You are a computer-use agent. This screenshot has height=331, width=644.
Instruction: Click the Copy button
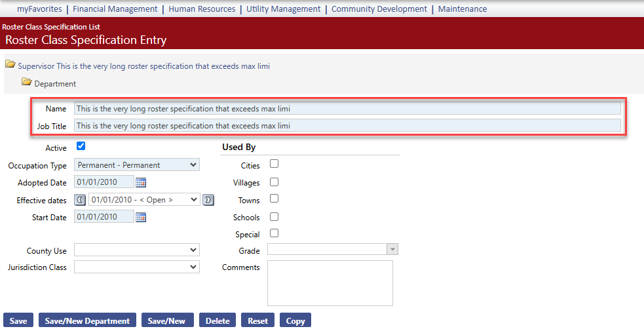295,321
